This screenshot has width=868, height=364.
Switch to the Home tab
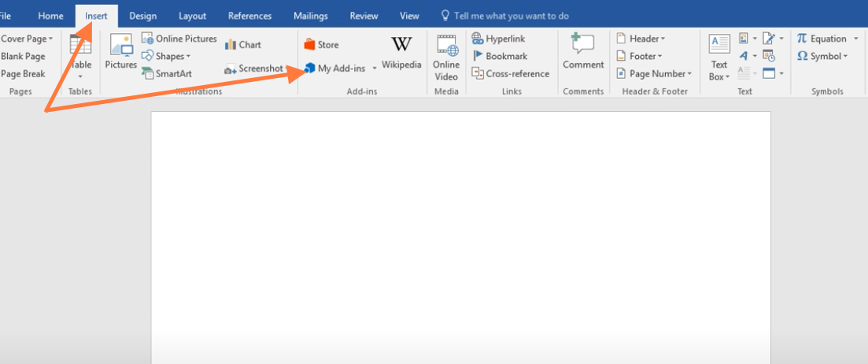tap(50, 16)
